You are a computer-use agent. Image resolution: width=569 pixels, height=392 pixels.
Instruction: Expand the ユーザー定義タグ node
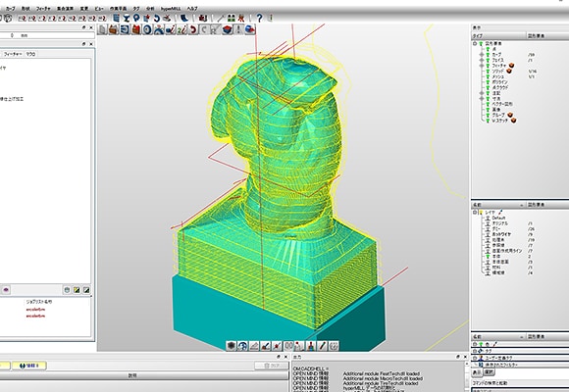475,358
